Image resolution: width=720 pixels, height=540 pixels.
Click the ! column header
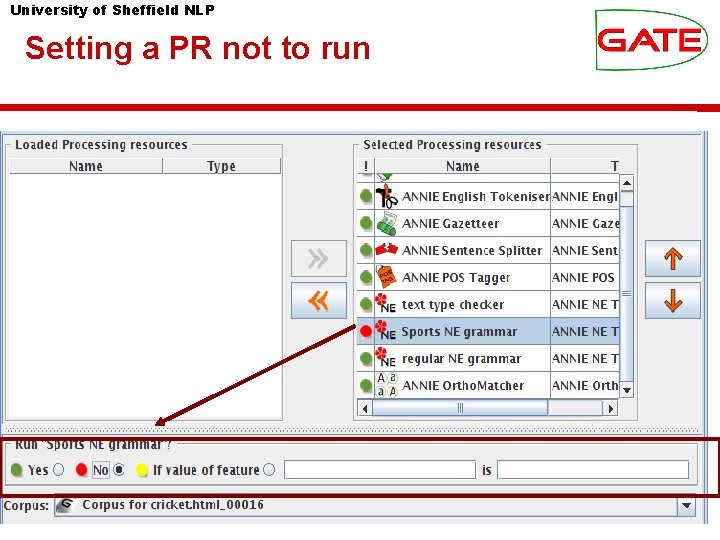coord(366,166)
